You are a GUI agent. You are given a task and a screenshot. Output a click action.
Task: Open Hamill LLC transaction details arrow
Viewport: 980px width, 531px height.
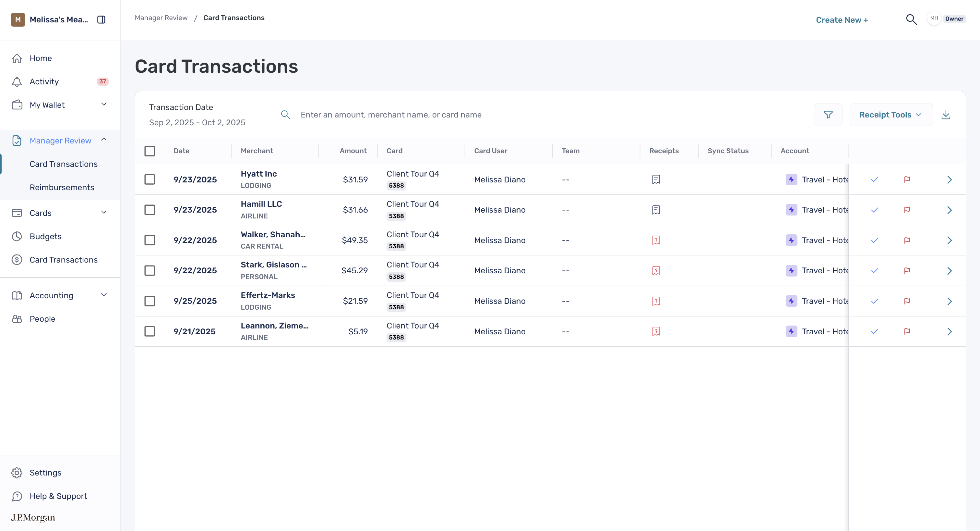[x=949, y=210]
